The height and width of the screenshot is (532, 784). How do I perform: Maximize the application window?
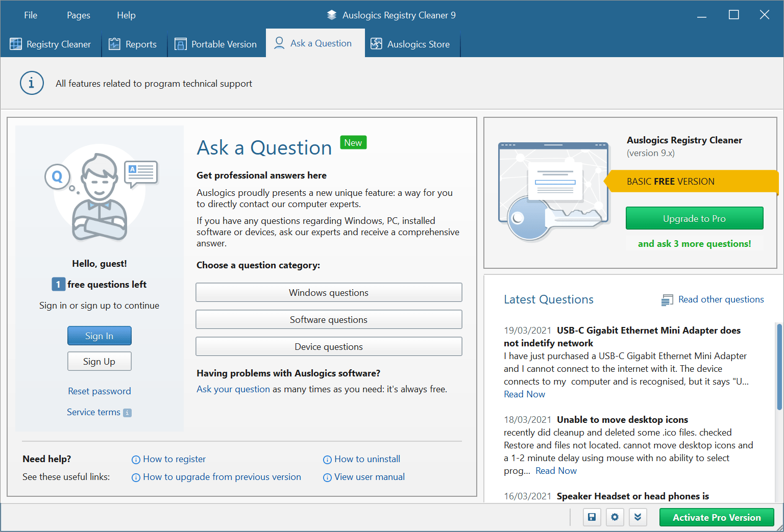tap(733, 15)
